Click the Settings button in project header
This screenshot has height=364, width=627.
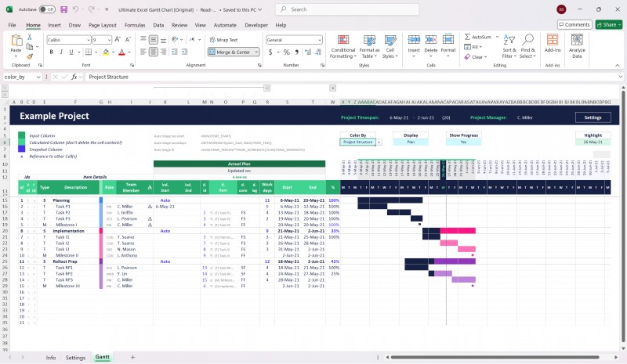coord(593,117)
